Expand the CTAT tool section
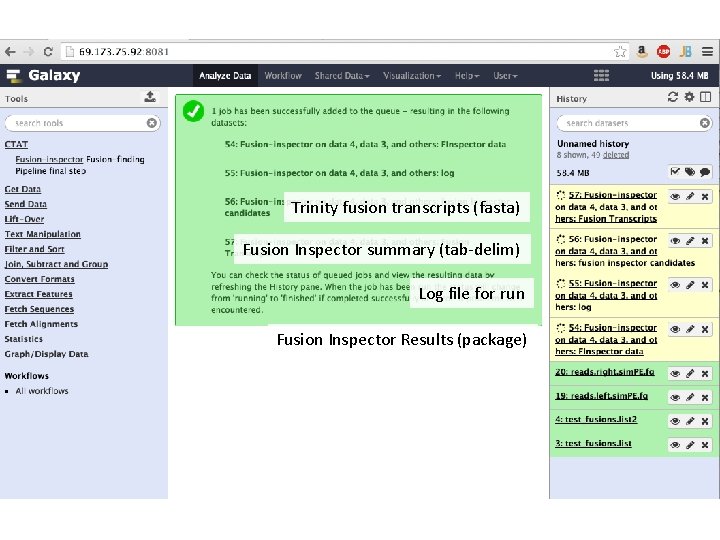This screenshot has width=720, height=540. tap(16, 144)
